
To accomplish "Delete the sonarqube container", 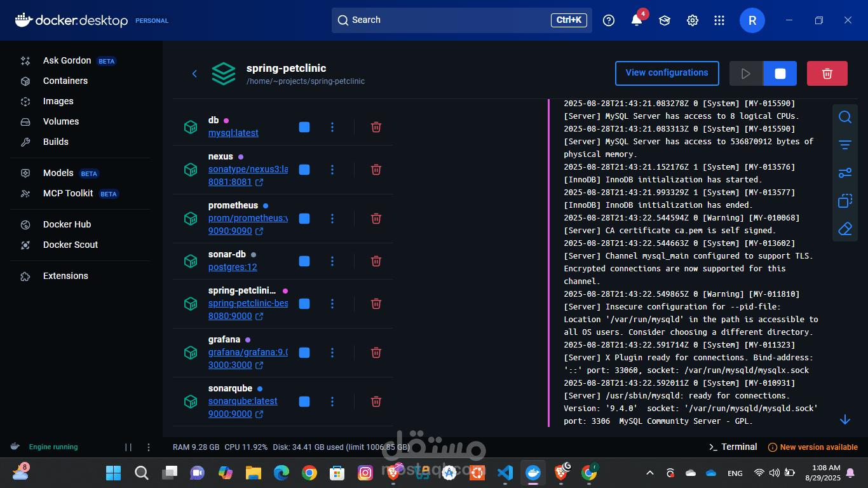I will [376, 402].
